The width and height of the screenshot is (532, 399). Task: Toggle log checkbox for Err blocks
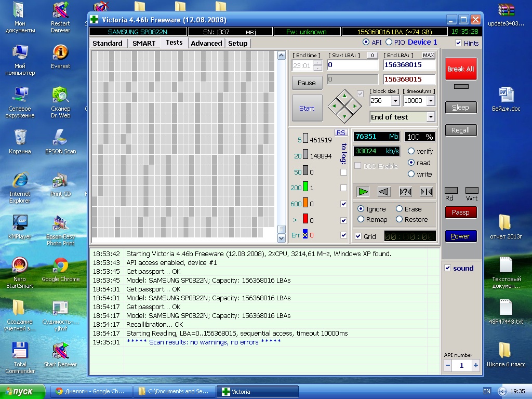pyautogui.click(x=344, y=235)
